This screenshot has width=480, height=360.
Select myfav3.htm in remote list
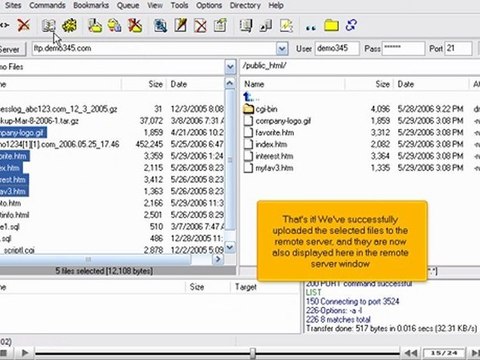[x=274, y=168]
